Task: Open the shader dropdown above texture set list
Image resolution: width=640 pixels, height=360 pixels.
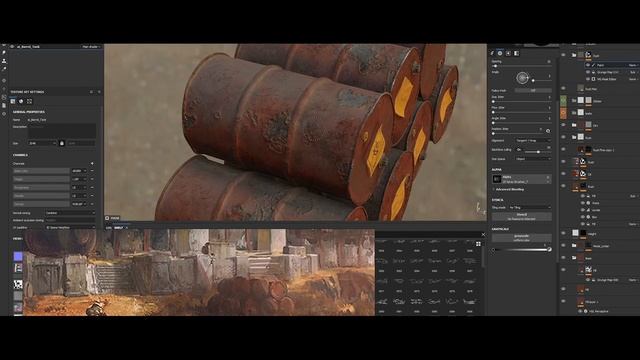Action: [x=91, y=47]
